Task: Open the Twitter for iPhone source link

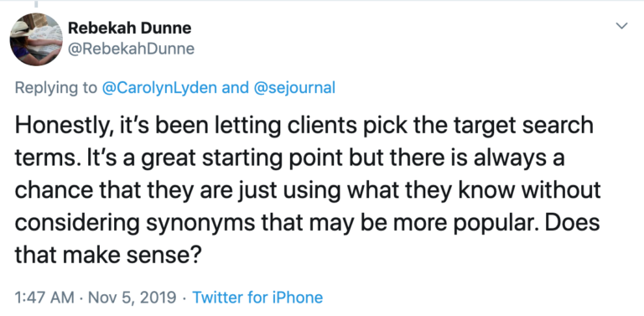Action: point(257,297)
